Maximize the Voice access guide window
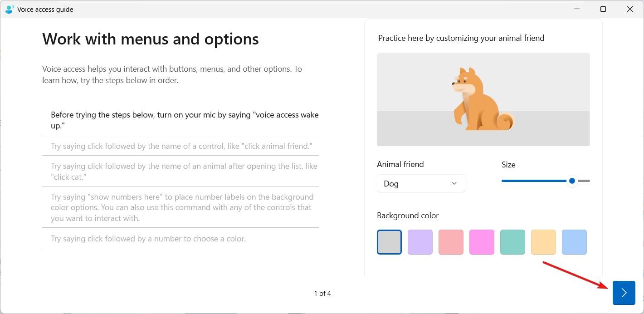Viewport: 644px width, 314px height. click(603, 9)
